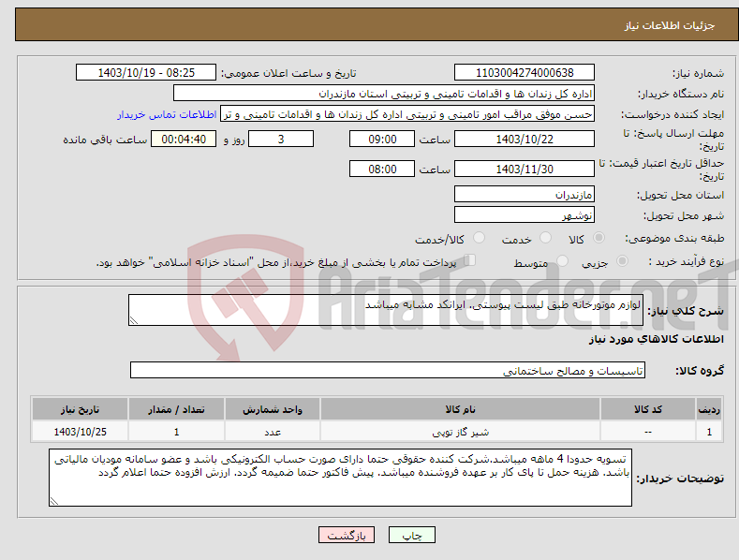
Task: Toggle the اسناد خزانه اسلامی payment checkbox
Action: pos(470,259)
